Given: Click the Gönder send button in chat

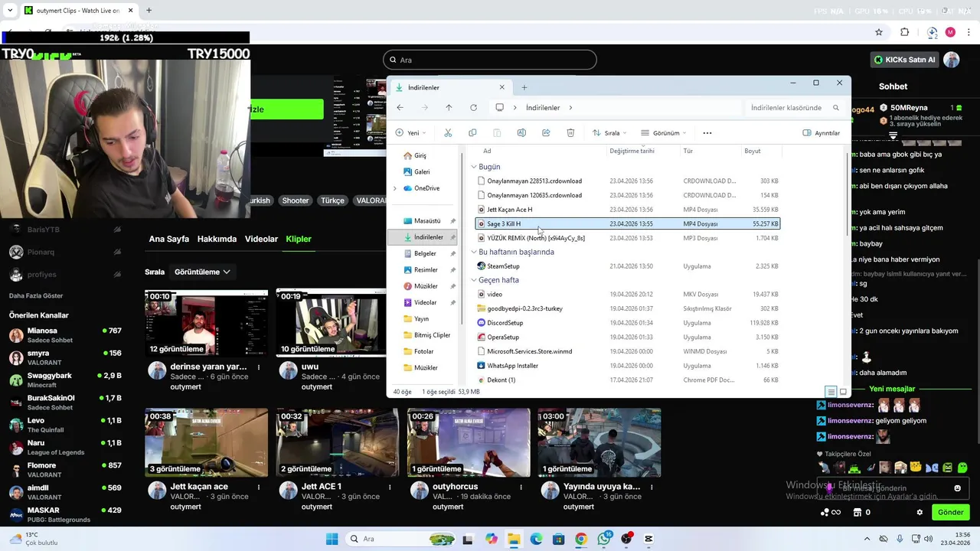Looking at the screenshot, I should point(950,512).
